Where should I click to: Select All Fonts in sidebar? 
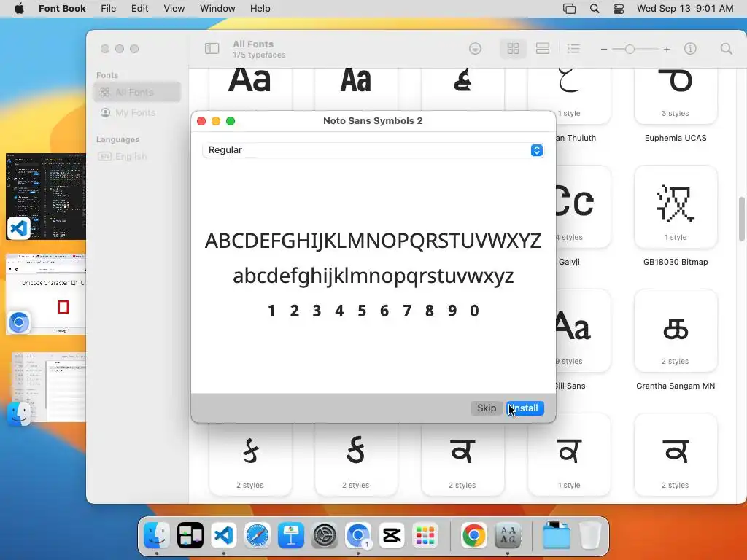(x=137, y=92)
